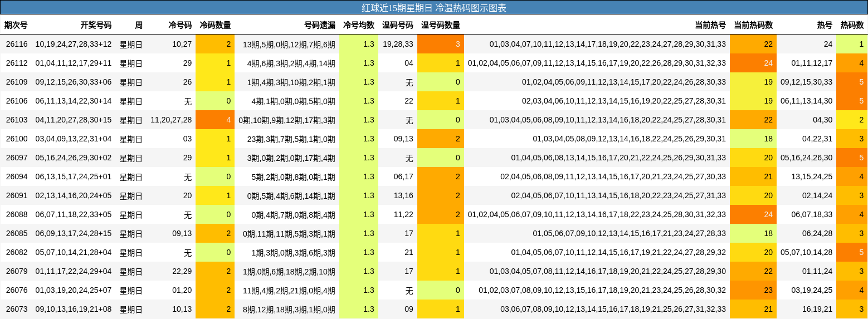The height and width of the screenshot is (319, 868).
Task: Click cold numbers cell 22,29
Action: click(182, 271)
